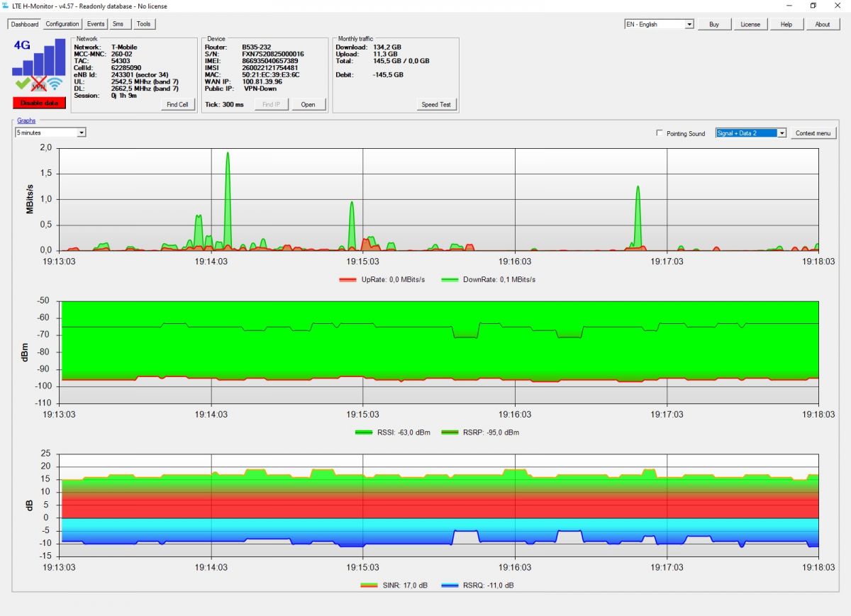This screenshot has width=851, height=616.
Task: Open the Signal + Data 2 graph dropdown
Action: pos(751,133)
